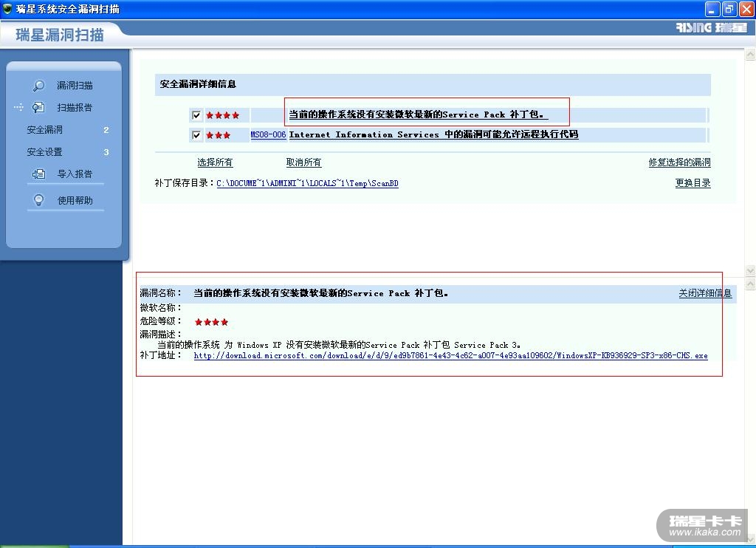This screenshot has width=756, height=548.
Task: Close the 瑞星系统安全漏洞扫描 window
Action: (x=746, y=9)
